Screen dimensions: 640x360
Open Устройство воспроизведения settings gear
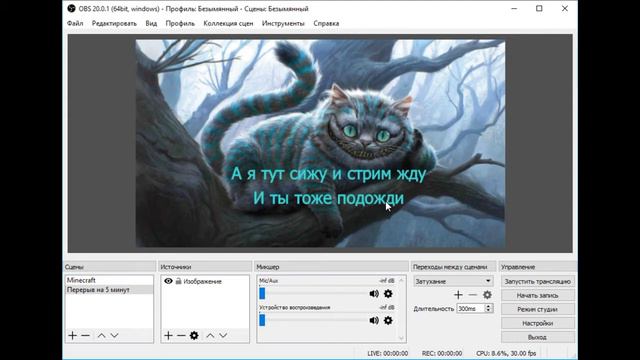coord(388,320)
